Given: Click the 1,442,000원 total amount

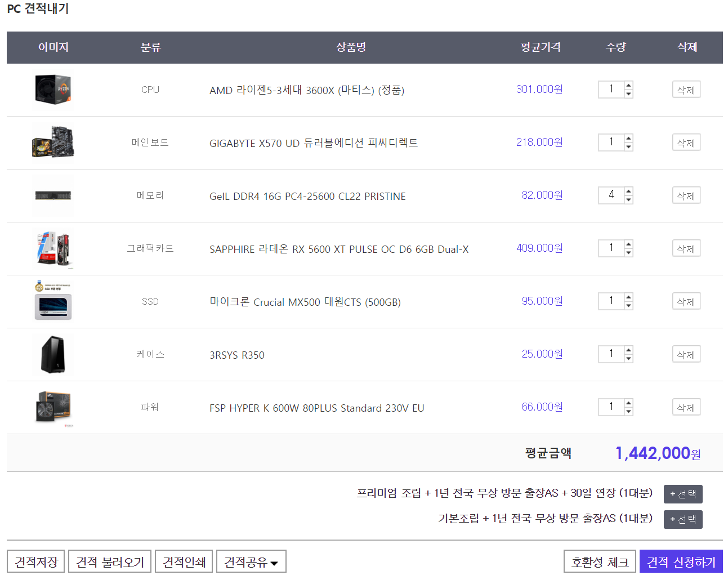Looking at the screenshot, I should coord(658,453).
